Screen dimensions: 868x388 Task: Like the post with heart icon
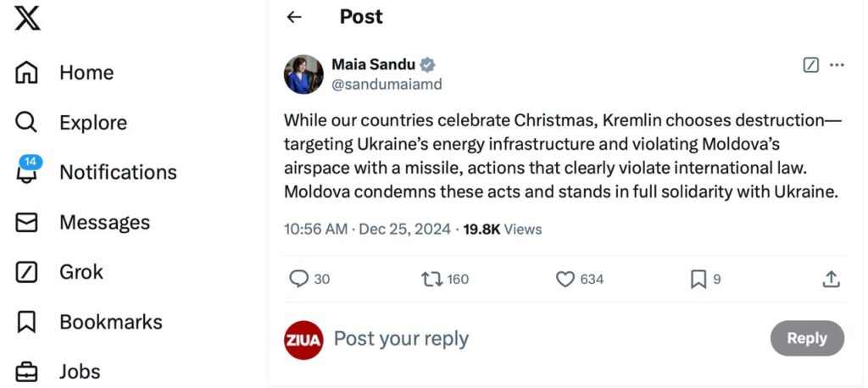click(x=565, y=279)
